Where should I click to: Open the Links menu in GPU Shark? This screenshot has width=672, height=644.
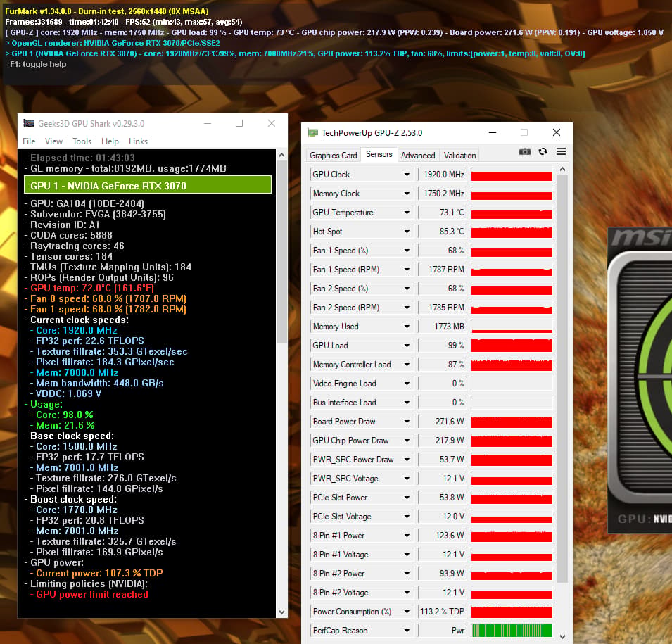138,141
